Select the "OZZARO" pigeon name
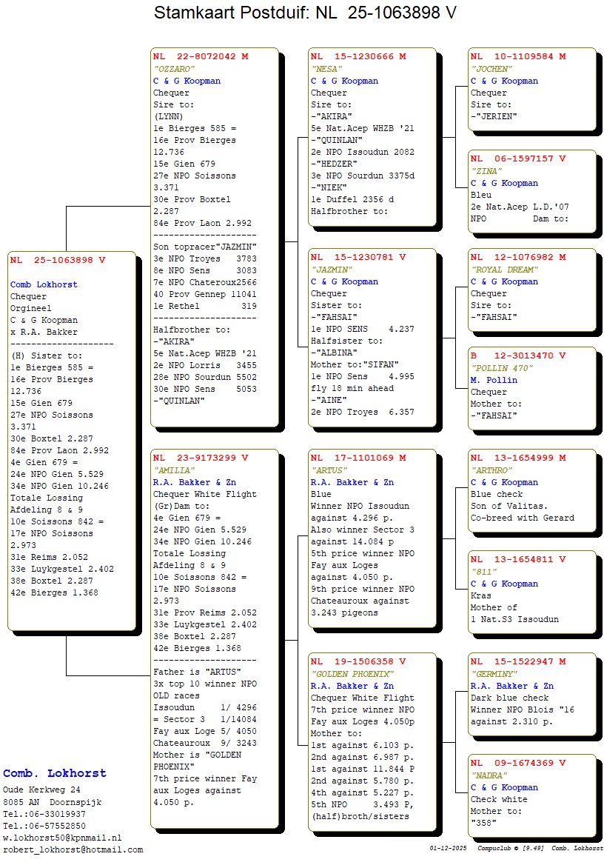 click(172, 69)
